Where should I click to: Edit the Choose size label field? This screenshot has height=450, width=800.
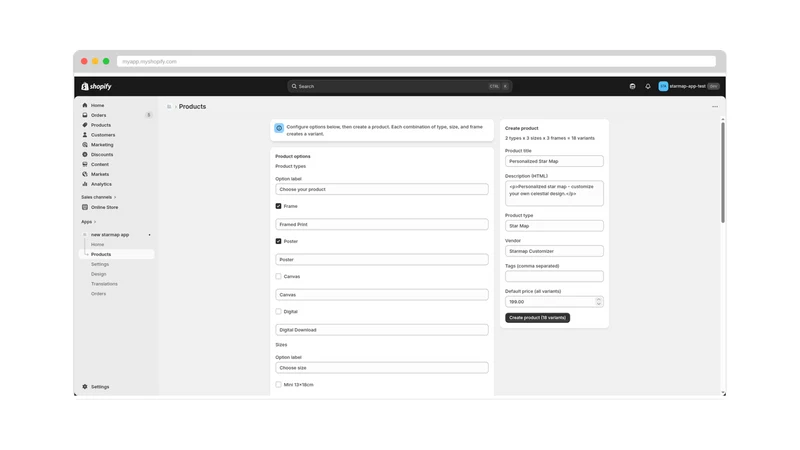[382, 368]
